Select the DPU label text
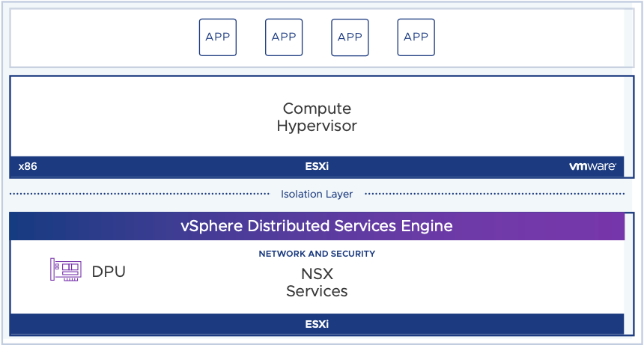Viewport: 644px width, 345px height. pos(109,272)
